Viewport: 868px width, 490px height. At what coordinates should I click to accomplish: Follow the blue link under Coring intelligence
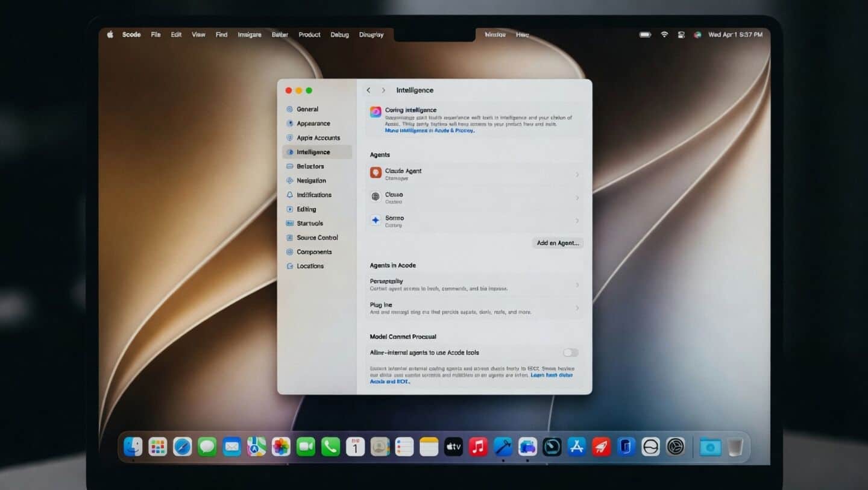430,130
